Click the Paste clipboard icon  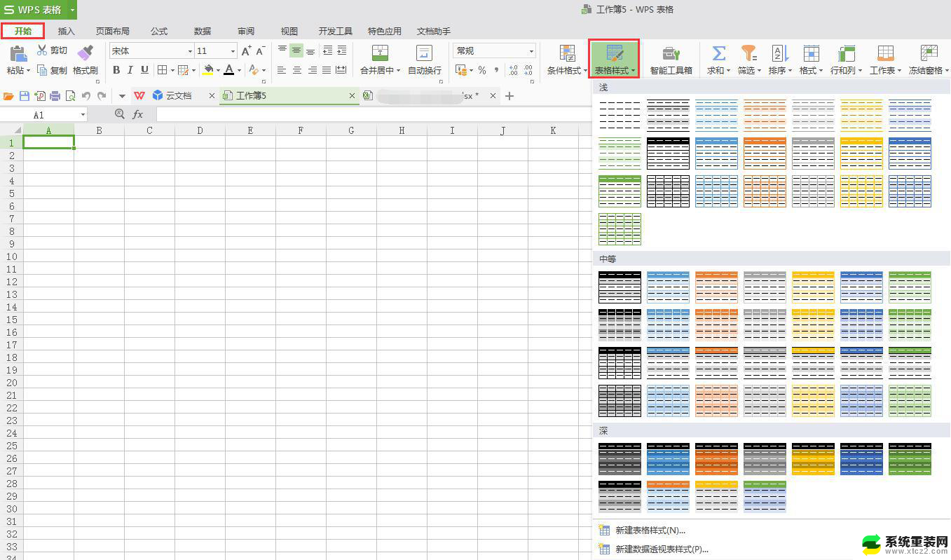click(18, 53)
